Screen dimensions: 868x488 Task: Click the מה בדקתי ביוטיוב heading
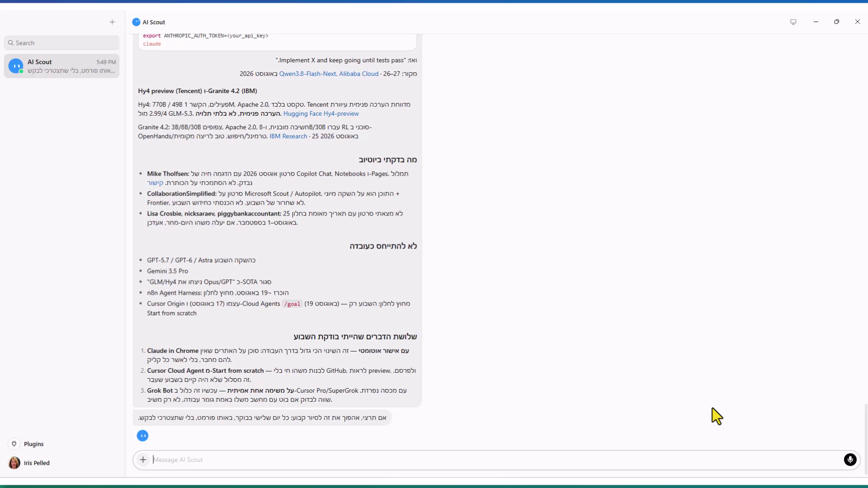387,160
